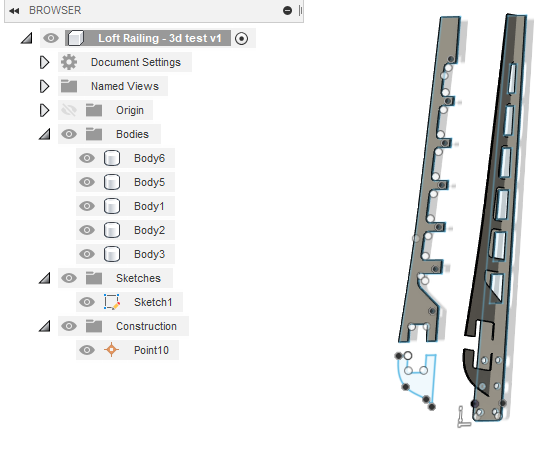Hide Sketch1 using its eye icon
This screenshot has height=452, width=540.
click(87, 302)
